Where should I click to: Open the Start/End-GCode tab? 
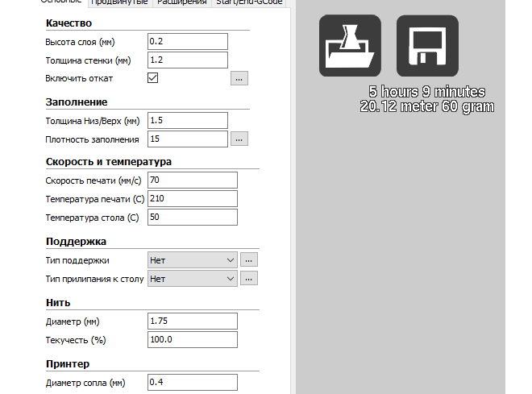coord(249,2)
